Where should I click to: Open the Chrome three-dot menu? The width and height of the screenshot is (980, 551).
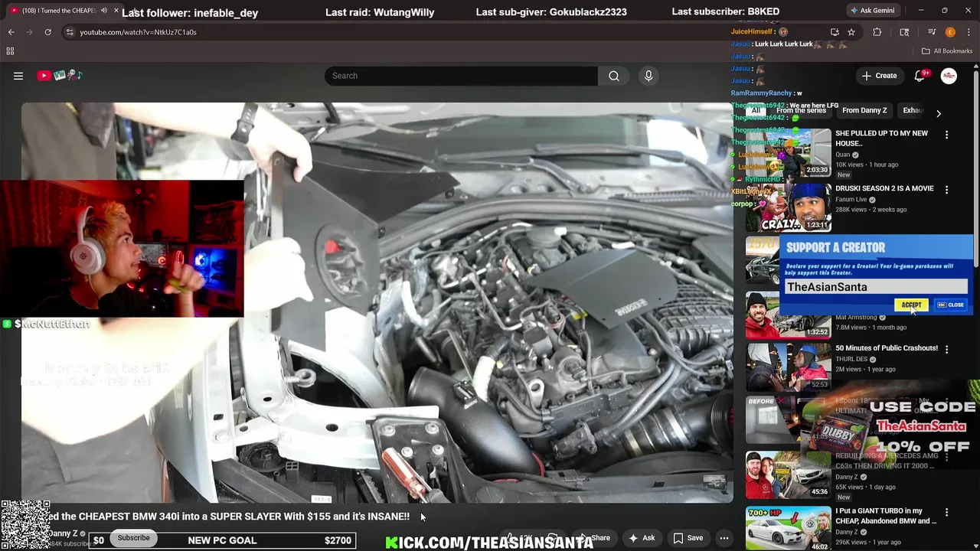(969, 32)
